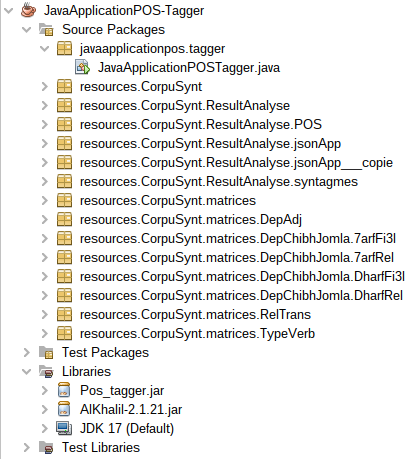Select resources.CorpuSynt.ResultAnalyse.syntagmes package

pyautogui.click(x=219, y=182)
